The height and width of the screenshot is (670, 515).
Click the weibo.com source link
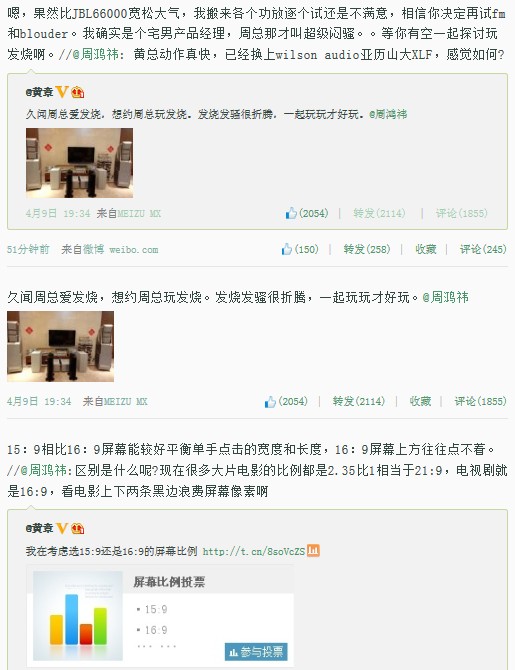coord(134,250)
